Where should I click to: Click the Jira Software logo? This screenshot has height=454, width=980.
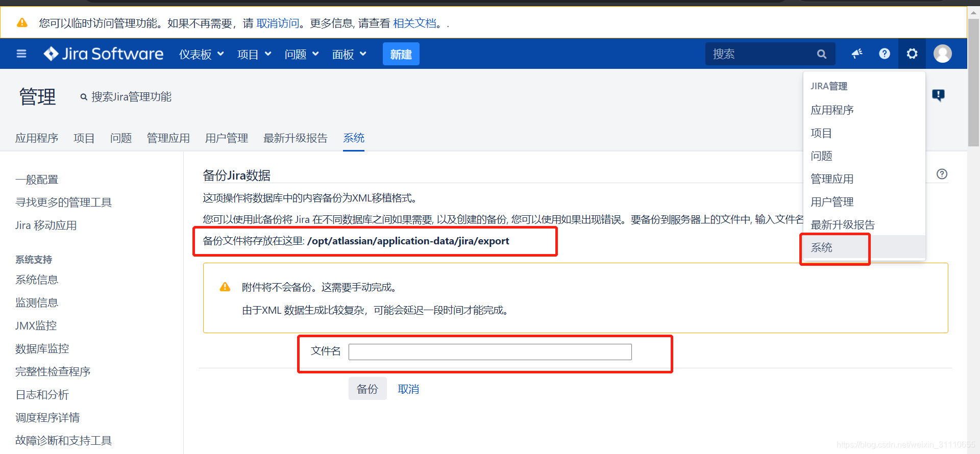(x=104, y=54)
